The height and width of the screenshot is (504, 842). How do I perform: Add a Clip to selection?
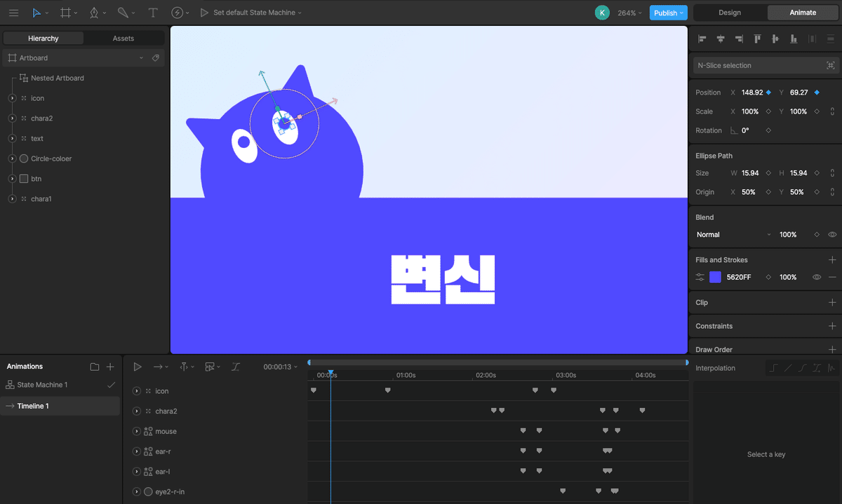[832, 303]
